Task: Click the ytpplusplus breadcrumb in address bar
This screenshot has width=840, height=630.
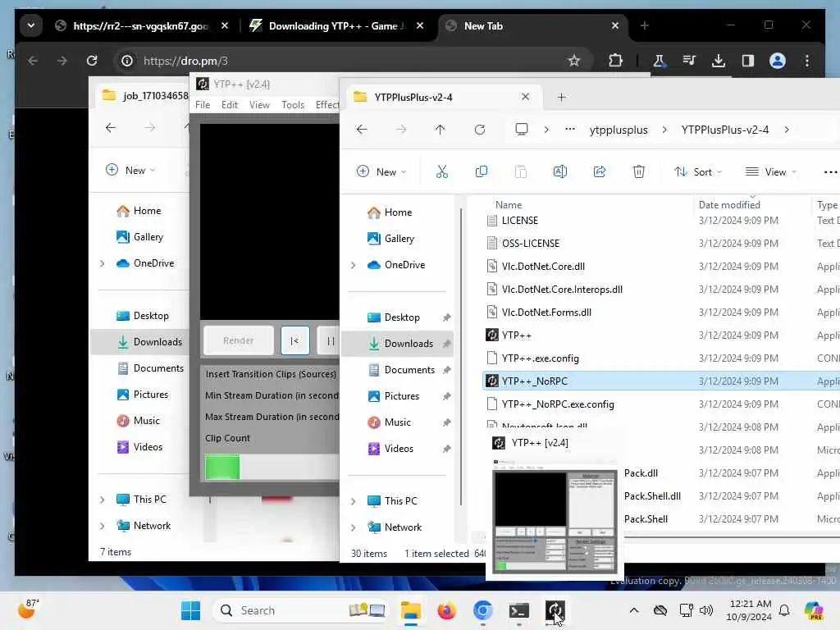Action: pos(619,130)
